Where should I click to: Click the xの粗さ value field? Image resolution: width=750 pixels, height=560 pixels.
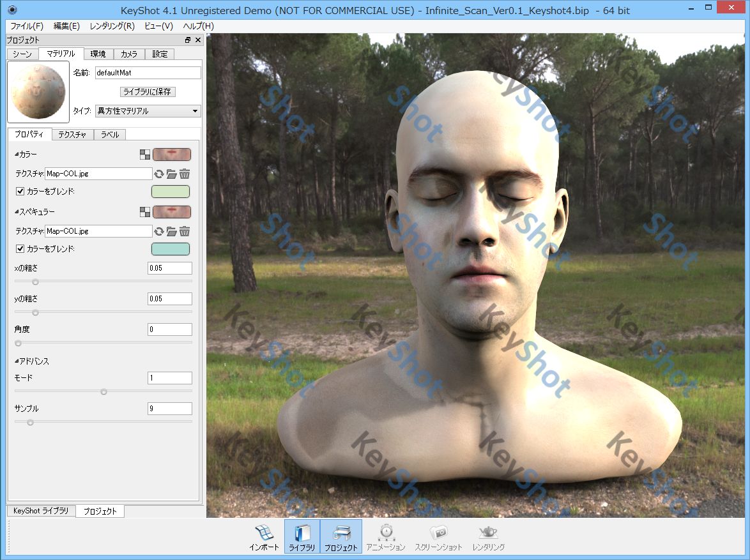click(x=170, y=268)
